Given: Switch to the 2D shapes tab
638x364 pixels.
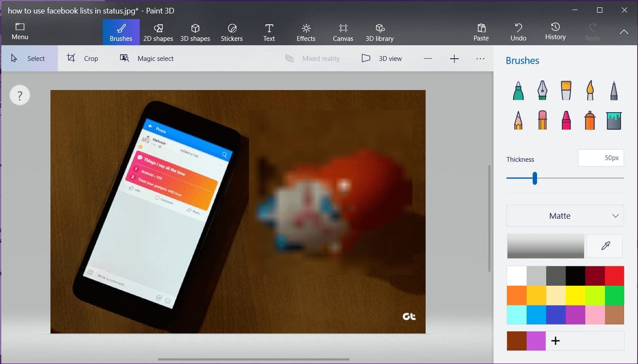Looking at the screenshot, I should click(x=158, y=32).
